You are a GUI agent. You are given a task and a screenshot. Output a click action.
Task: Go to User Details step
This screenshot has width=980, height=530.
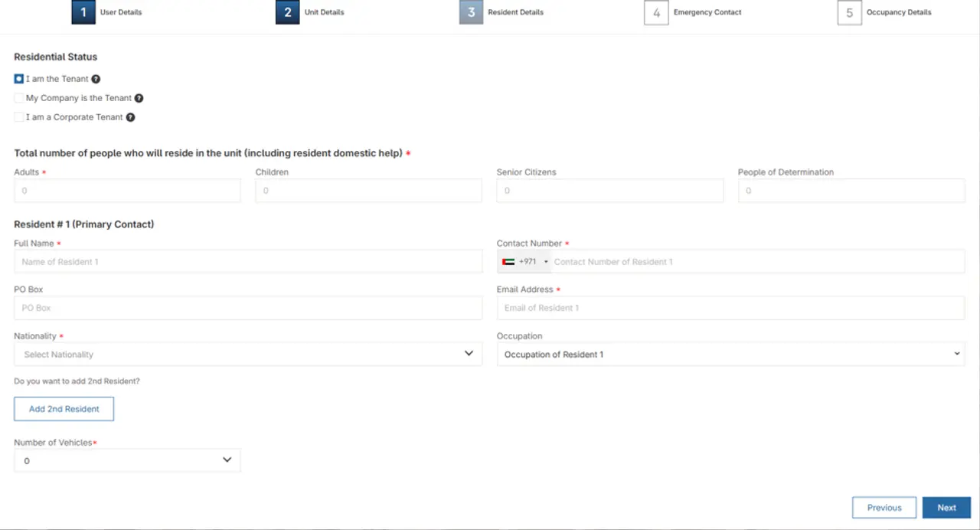tap(121, 12)
